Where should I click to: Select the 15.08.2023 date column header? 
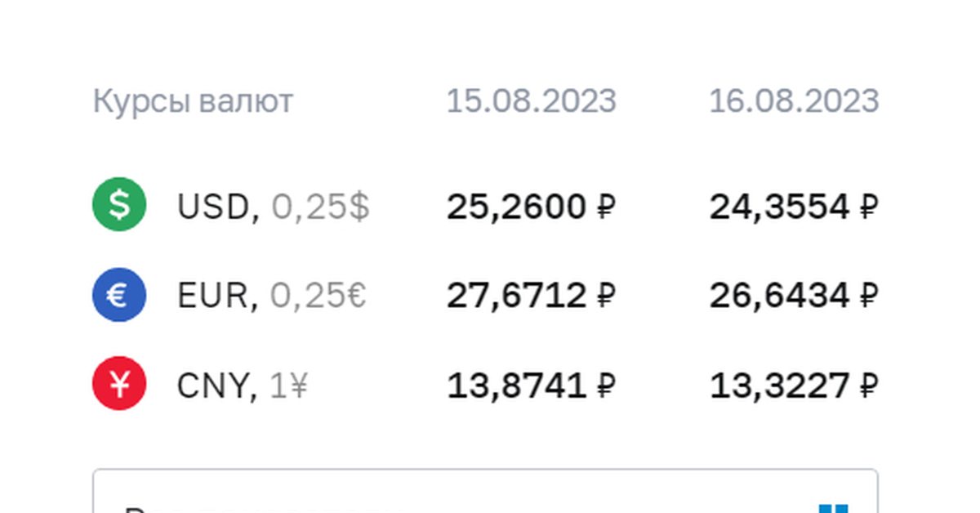pos(531,102)
